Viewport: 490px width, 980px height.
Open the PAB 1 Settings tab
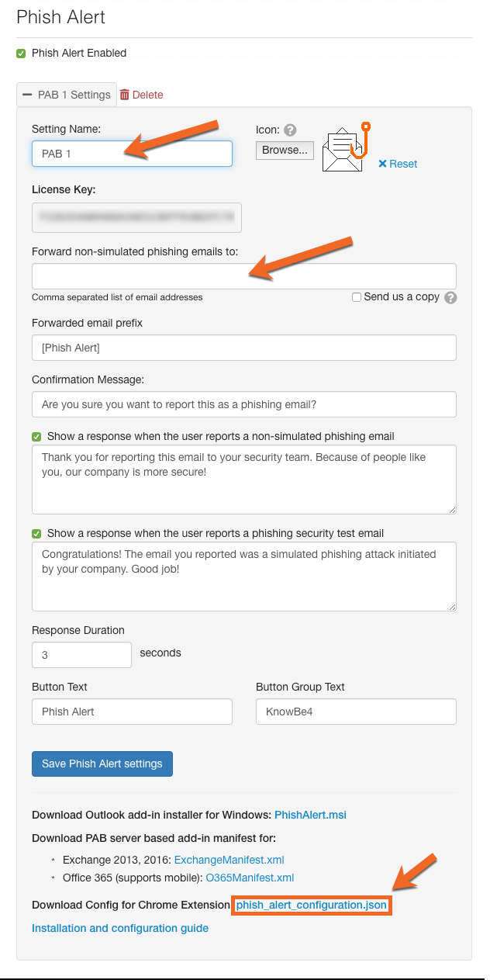(67, 95)
